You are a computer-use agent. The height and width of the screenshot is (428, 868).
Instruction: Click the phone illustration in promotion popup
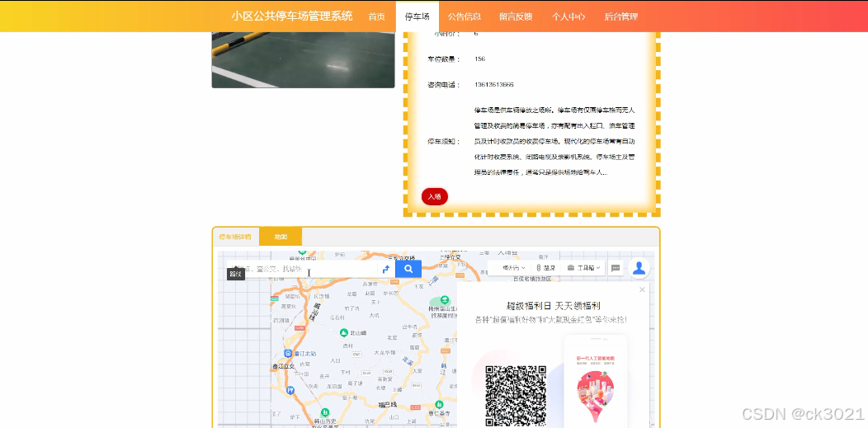595,382
